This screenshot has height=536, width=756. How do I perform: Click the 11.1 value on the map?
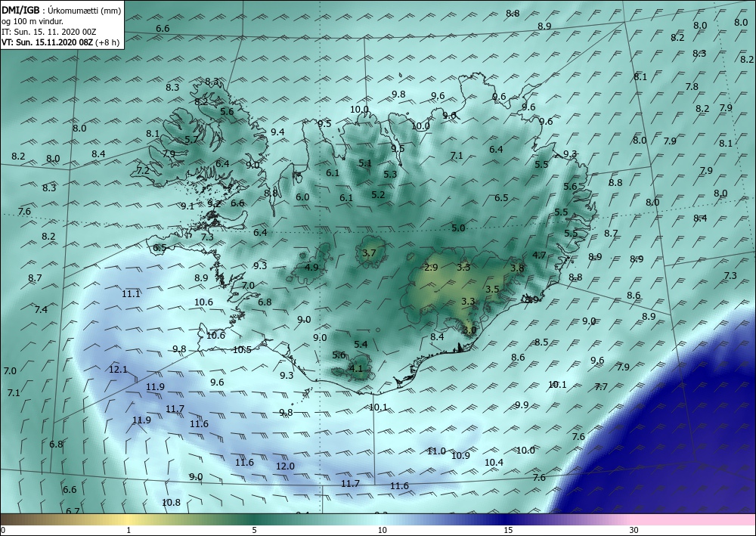[x=131, y=293]
